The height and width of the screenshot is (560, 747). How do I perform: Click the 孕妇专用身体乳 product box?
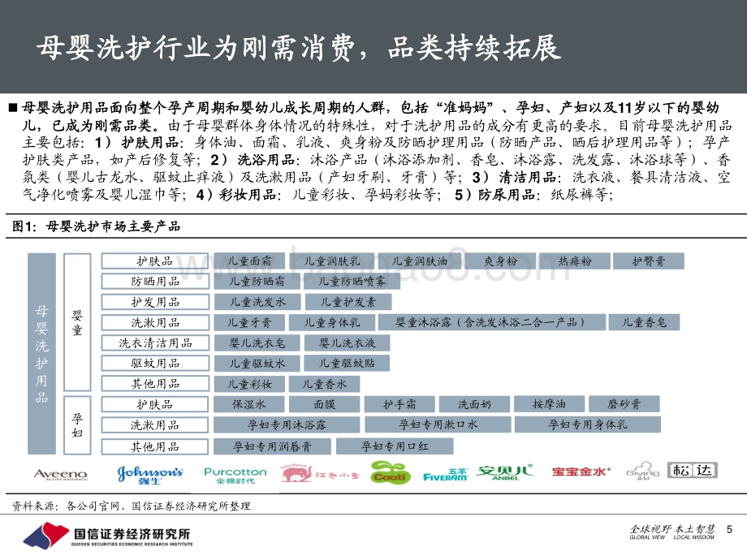(x=588, y=424)
